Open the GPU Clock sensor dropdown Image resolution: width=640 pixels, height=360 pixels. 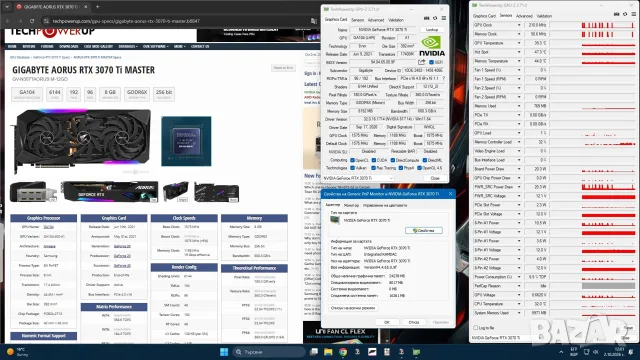(519, 25)
